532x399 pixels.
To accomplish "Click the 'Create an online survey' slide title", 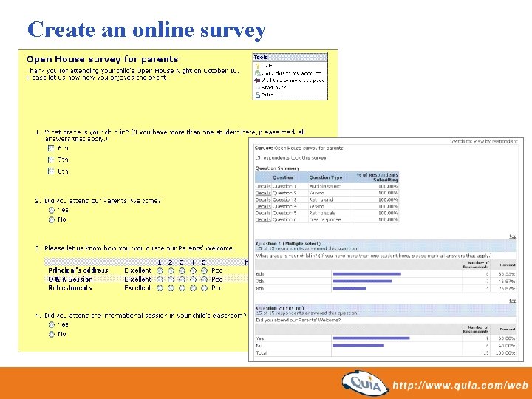I will [146, 30].
